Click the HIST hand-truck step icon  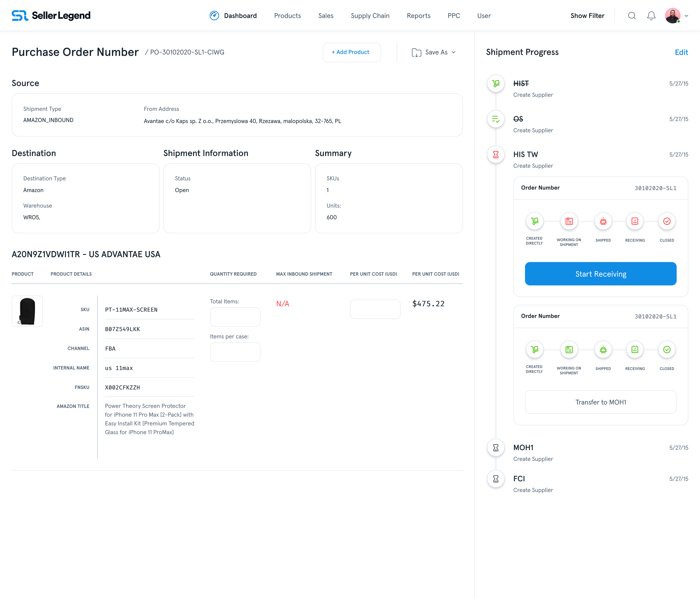(496, 83)
